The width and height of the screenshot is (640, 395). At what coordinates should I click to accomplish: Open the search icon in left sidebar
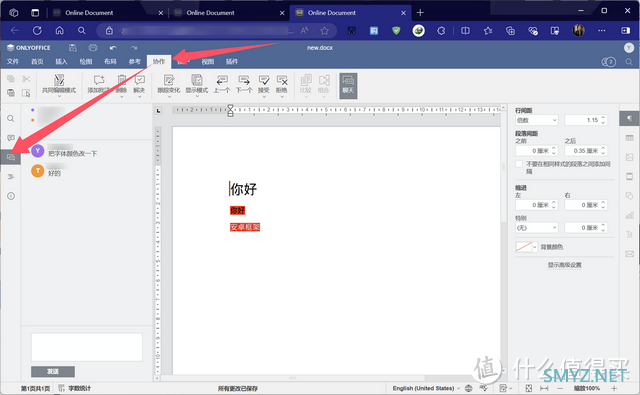[11, 118]
